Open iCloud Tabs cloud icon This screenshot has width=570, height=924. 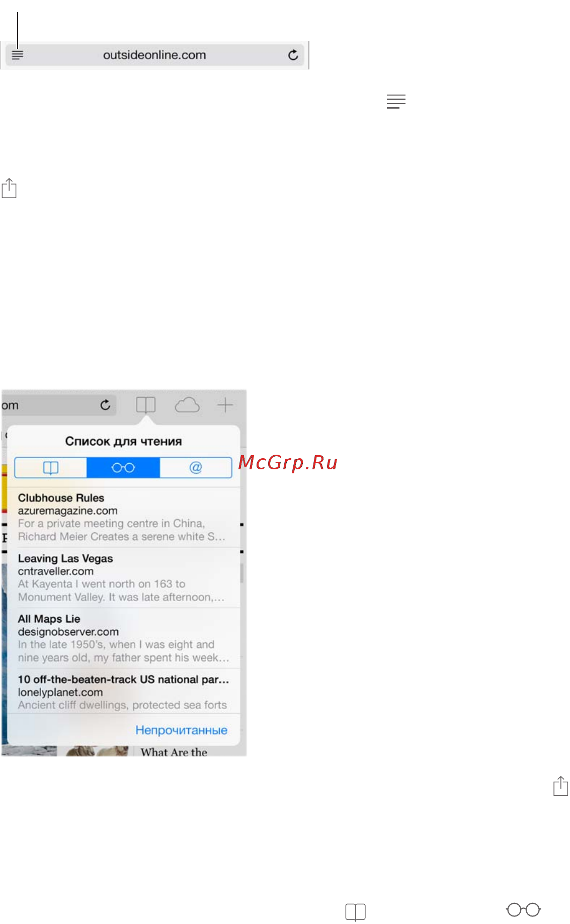[187, 405]
